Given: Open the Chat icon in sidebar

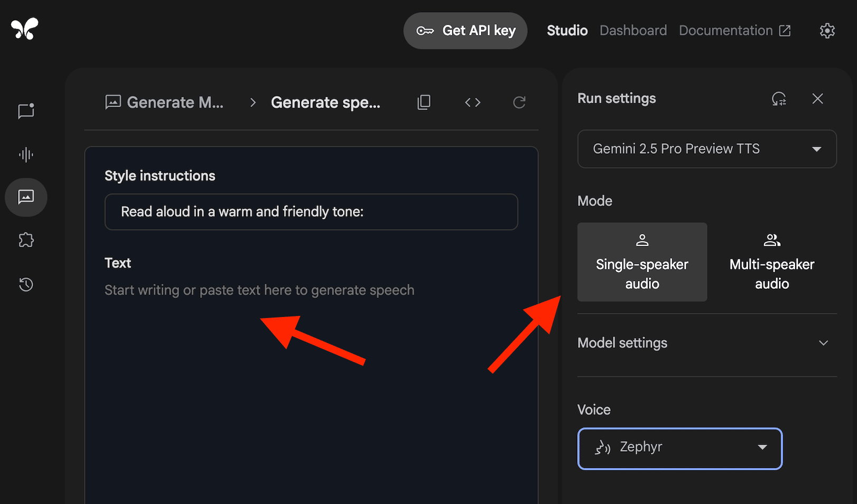Looking at the screenshot, I should [x=26, y=111].
